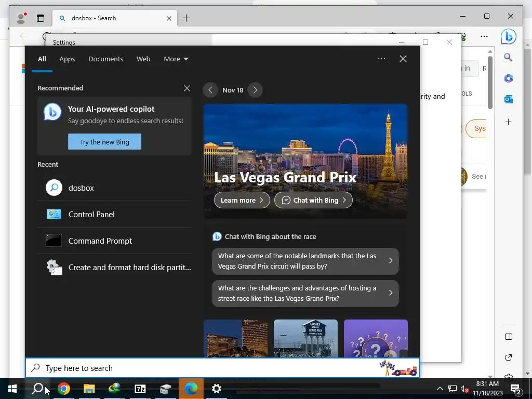Open recent search dosbox

coord(114,188)
